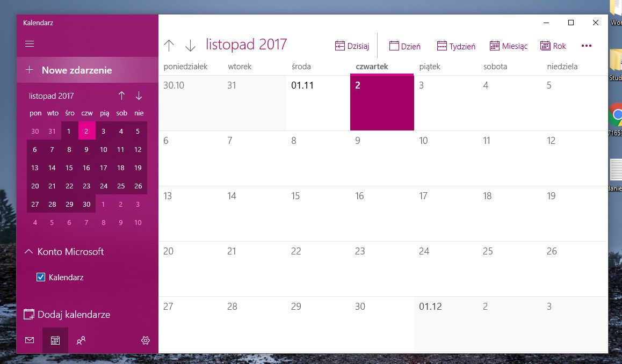
Task: Select day 2 in the mini calendar
Action: coord(86,131)
